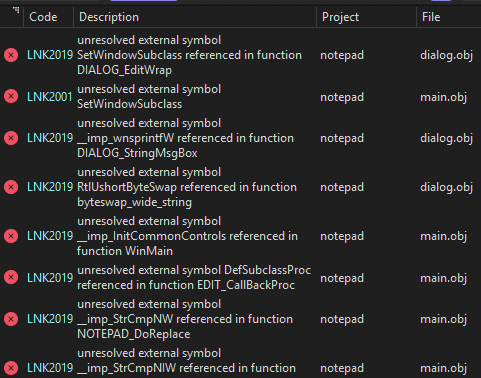Open the LNK2001 error code link
The width and height of the screenshot is (481, 378).
tap(50, 97)
